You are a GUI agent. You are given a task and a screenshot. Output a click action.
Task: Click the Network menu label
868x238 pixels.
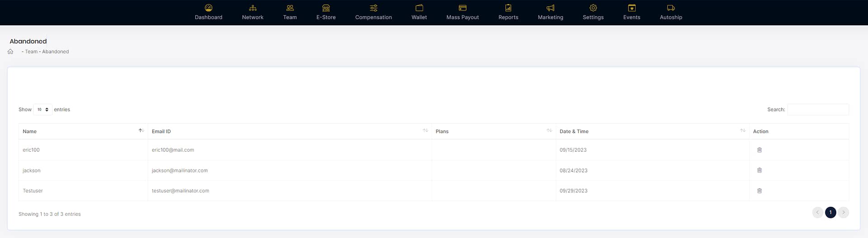[253, 17]
